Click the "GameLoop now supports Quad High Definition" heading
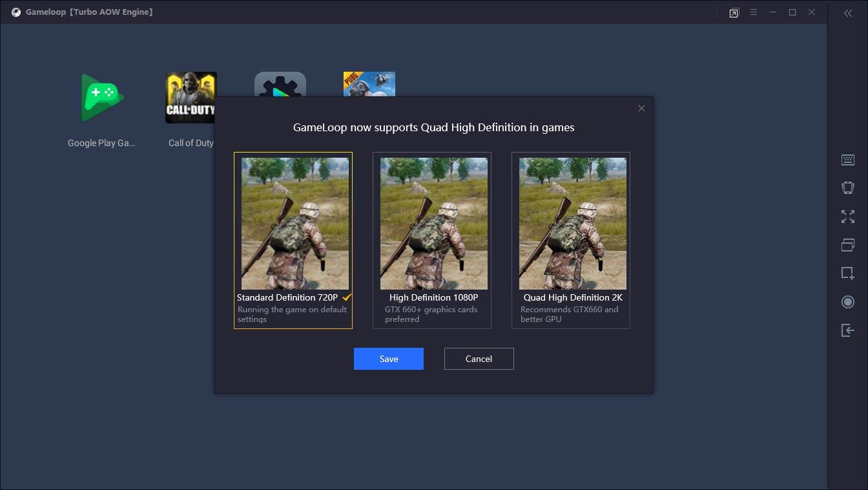 pos(434,127)
